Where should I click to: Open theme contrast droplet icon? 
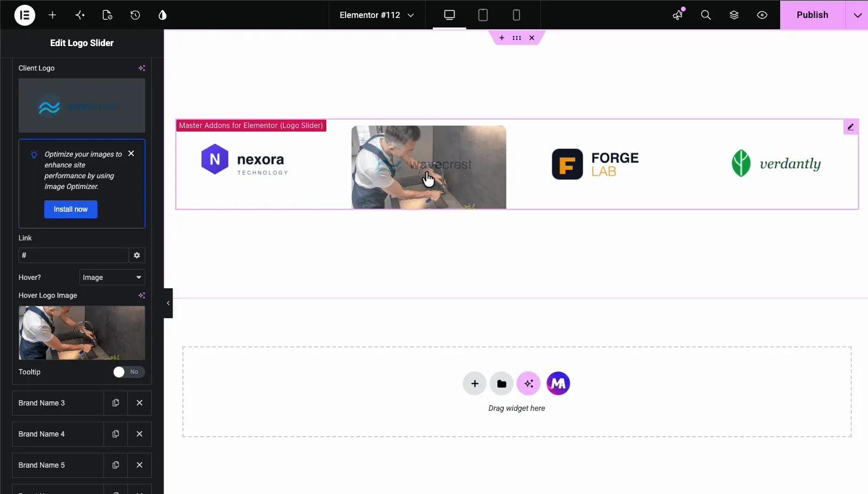click(163, 15)
